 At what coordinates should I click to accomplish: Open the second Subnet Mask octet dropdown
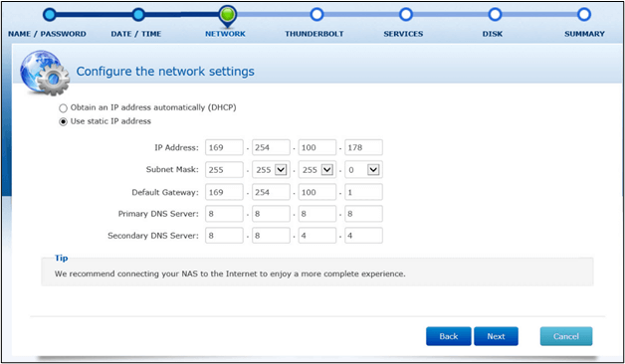pos(281,170)
